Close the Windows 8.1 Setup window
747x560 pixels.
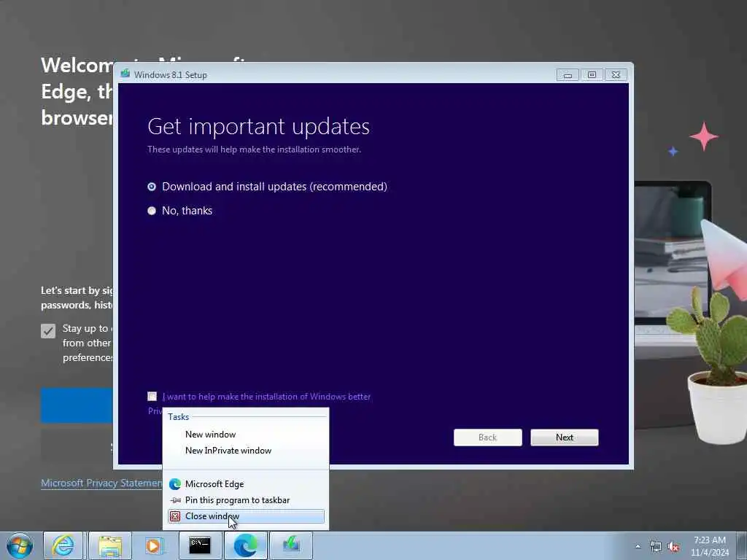616,75
